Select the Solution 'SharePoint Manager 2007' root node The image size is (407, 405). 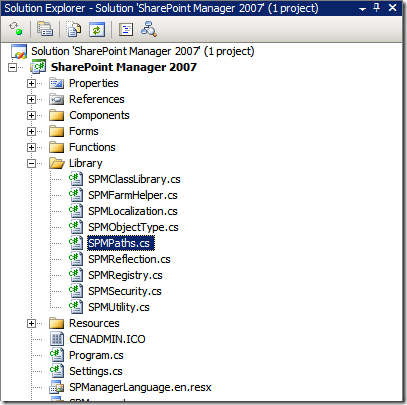click(143, 51)
